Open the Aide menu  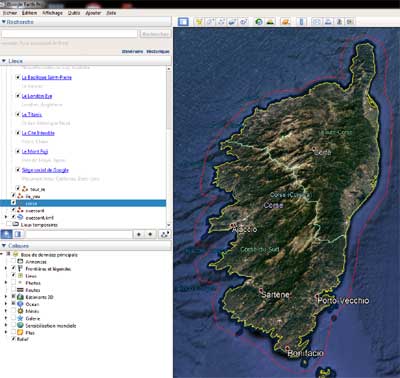click(x=111, y=13)
